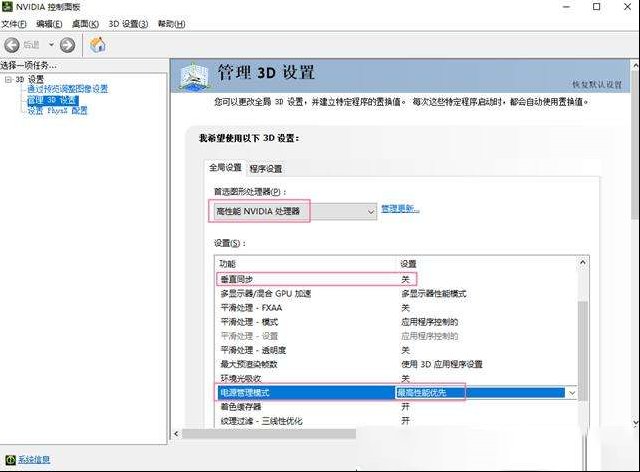Click the settings list vertical scrollbar thumb
This screenshot has height=472, width=640.
583,350
